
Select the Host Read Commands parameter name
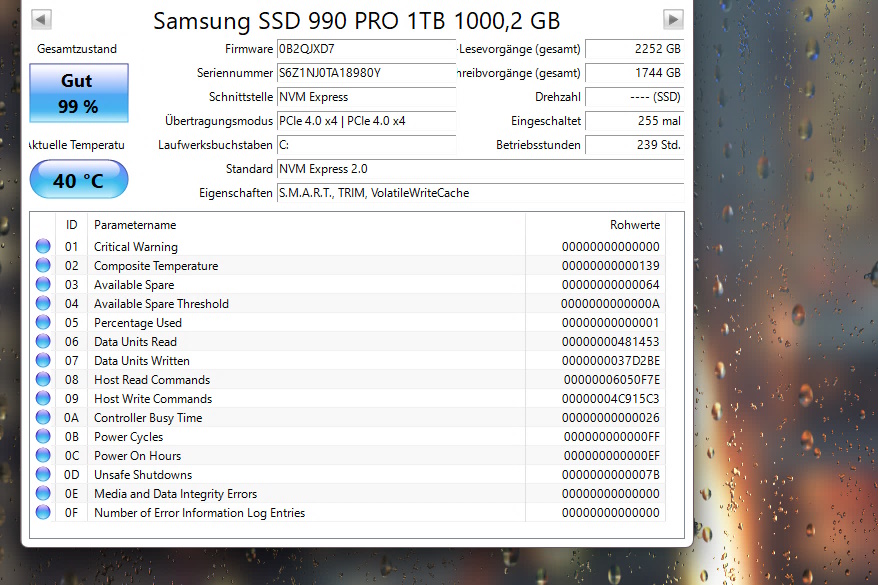coord(152,380)
